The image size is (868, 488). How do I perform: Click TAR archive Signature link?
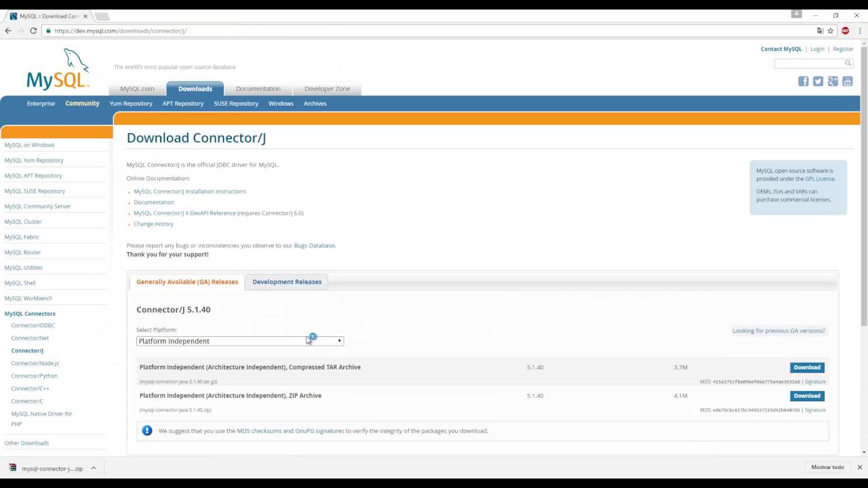click(x=815, y=382)
